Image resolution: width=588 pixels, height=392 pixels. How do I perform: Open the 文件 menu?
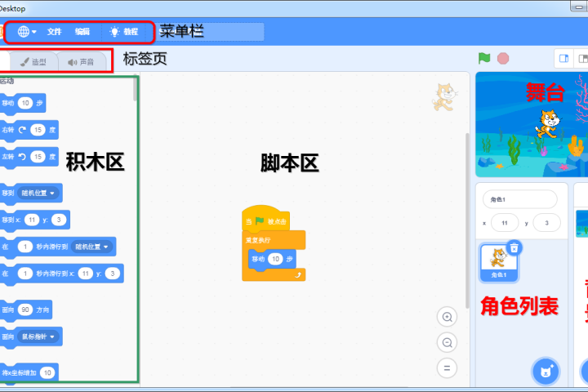tap(54, 32)
